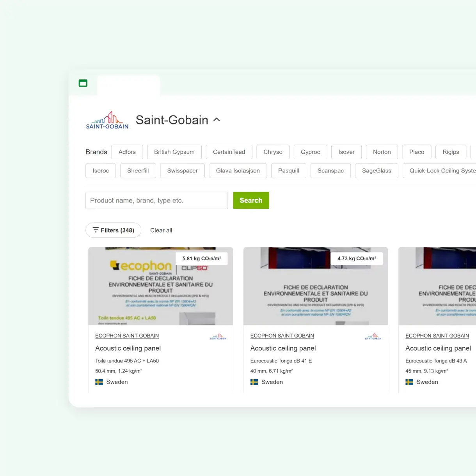Image resolution: width=476 pixels, height=476 pixels.
Task: Click the 5.81 kg CO₂e/m² badge
Action: pyautogui.click(x=202, y=259)
